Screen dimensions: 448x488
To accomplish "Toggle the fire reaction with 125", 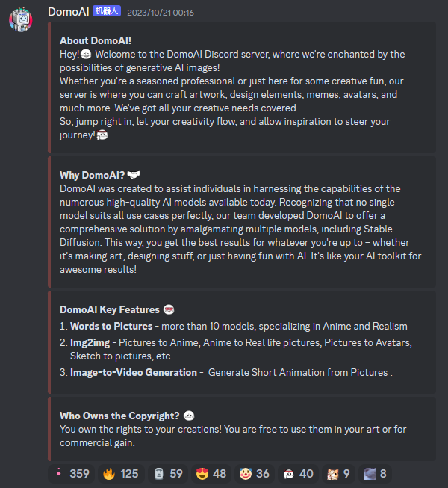I will (120, 473).
